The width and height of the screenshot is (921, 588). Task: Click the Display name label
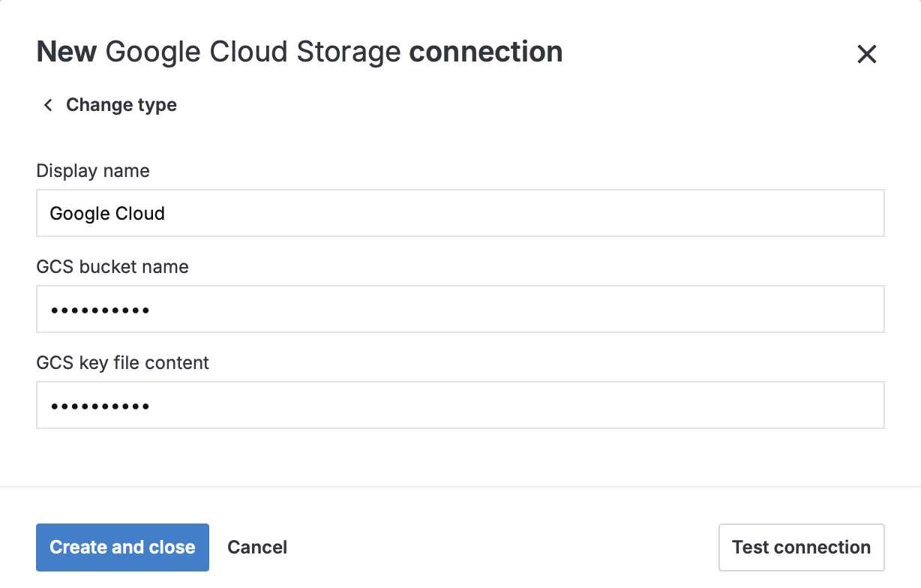click(x=92, y=171)
